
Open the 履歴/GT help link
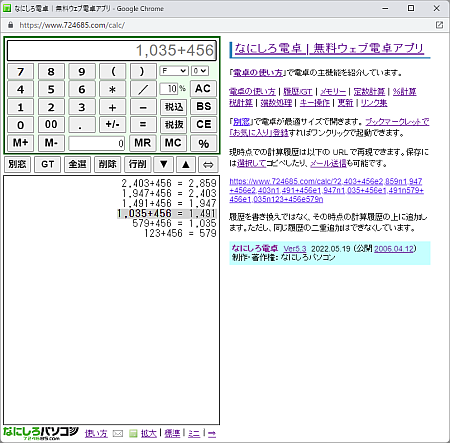coord(298,92)
